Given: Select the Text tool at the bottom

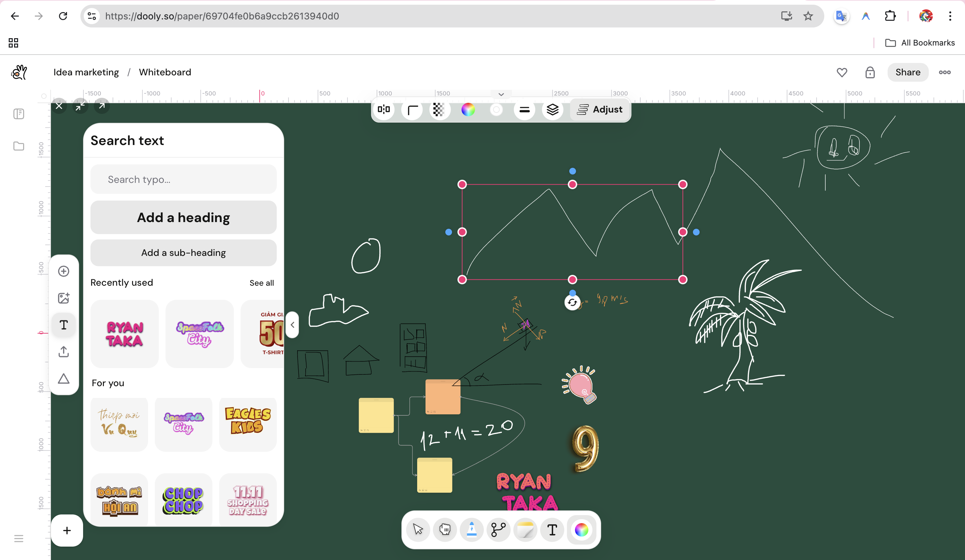Looking at the screenshot, I should click(552, 530).
